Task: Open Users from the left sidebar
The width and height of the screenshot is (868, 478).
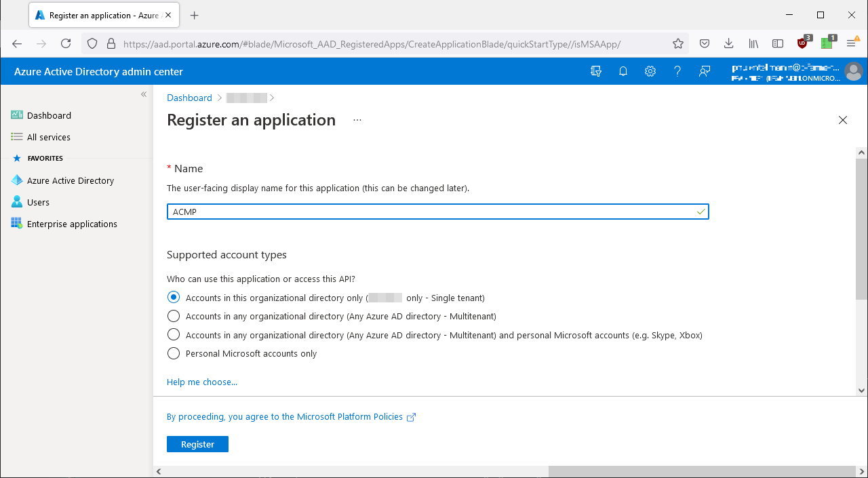Action: [x=39, y=202]
